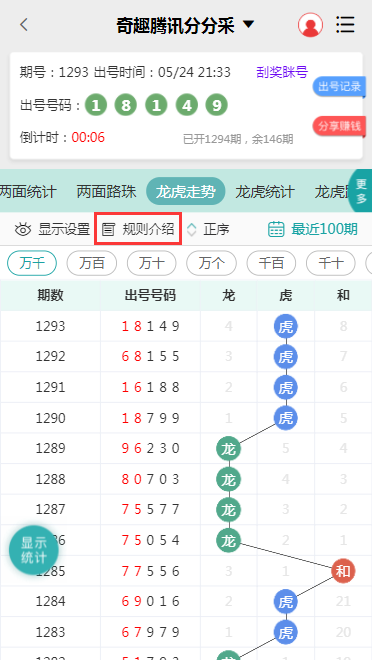
Task: Select the 万百 position filter
Action: coord(91,263)
